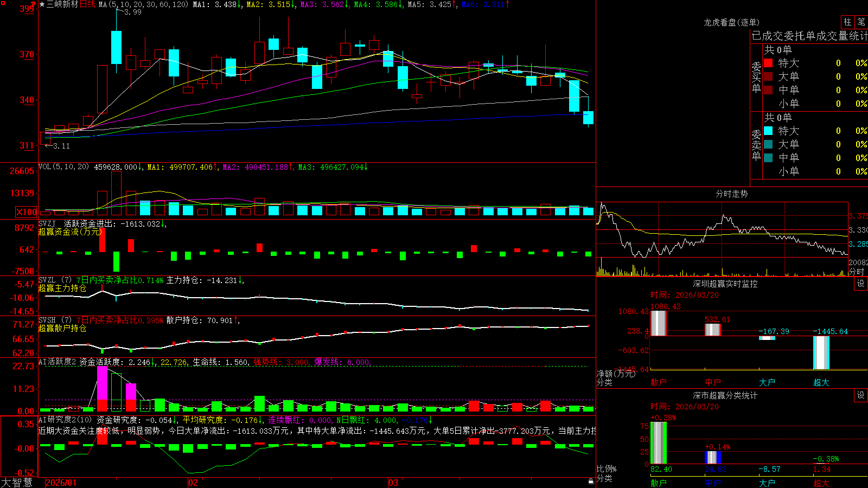
Task: Click 强势线: 3.000 label
Action: [x=281, y=362]
